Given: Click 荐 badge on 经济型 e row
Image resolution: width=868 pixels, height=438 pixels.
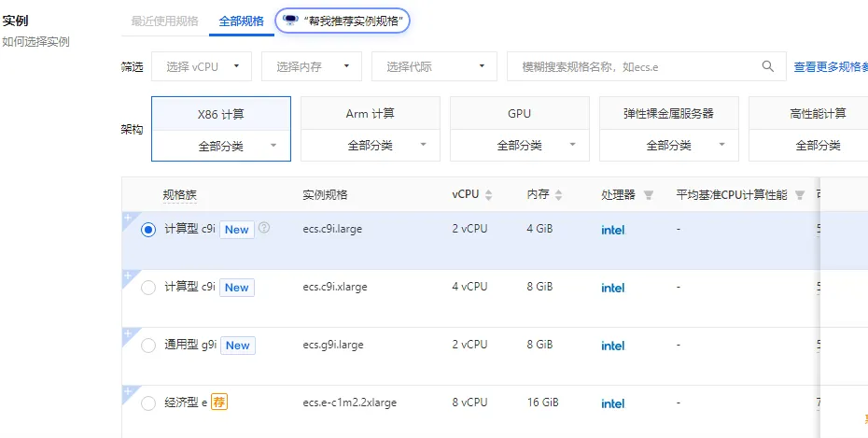Looking at the screenshot, I should (x=219, y=403).
